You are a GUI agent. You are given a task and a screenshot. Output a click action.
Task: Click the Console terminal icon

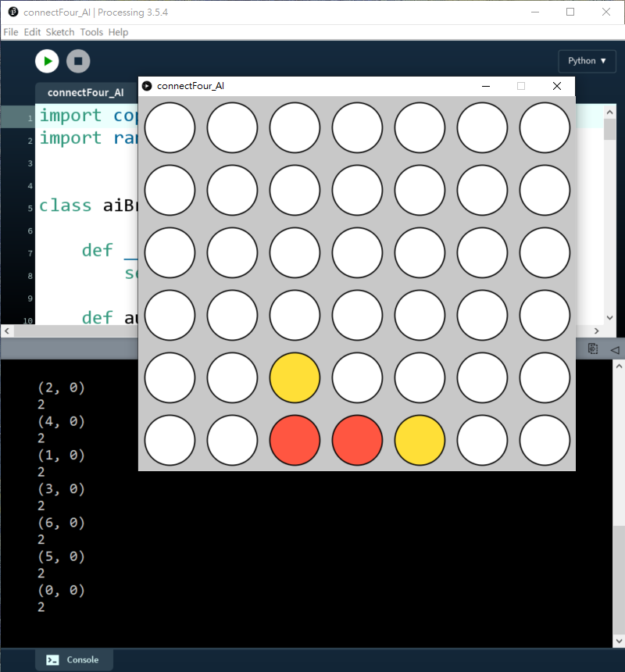coord(52,659)
